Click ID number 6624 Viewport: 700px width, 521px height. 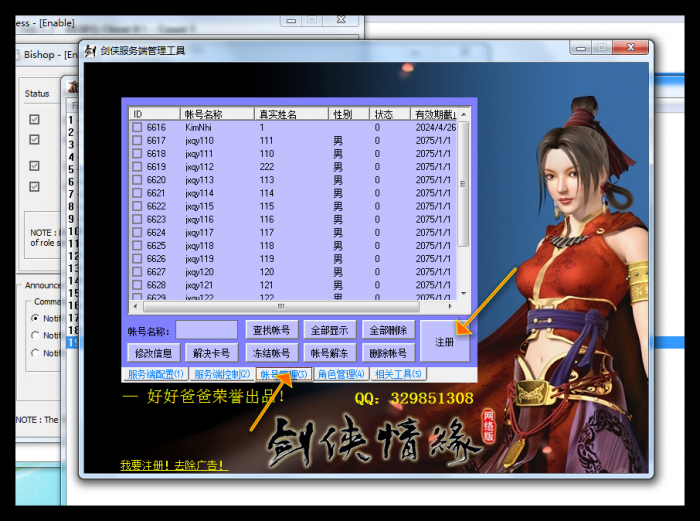click(x=156, y=233)
